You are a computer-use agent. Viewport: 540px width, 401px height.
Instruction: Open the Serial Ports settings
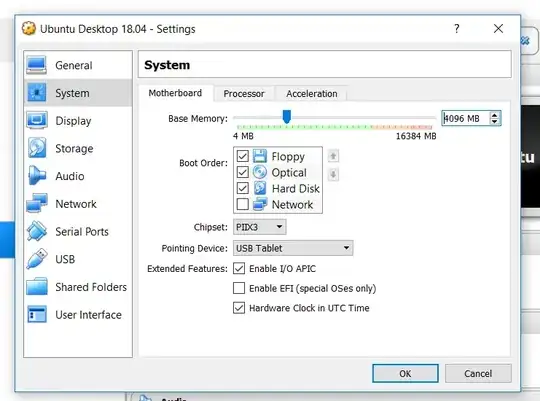[x=78, y=232]
